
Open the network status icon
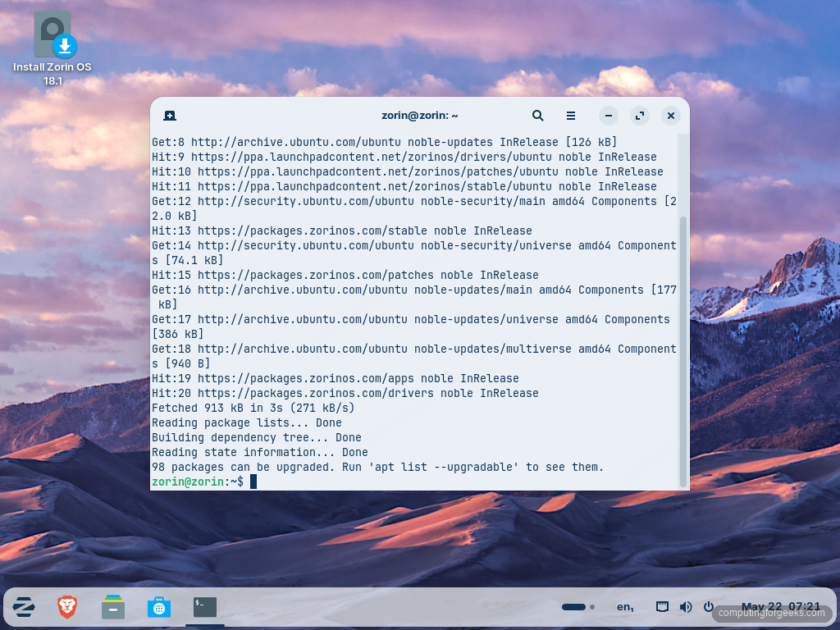pyautogui.click(x=662, y=607)
